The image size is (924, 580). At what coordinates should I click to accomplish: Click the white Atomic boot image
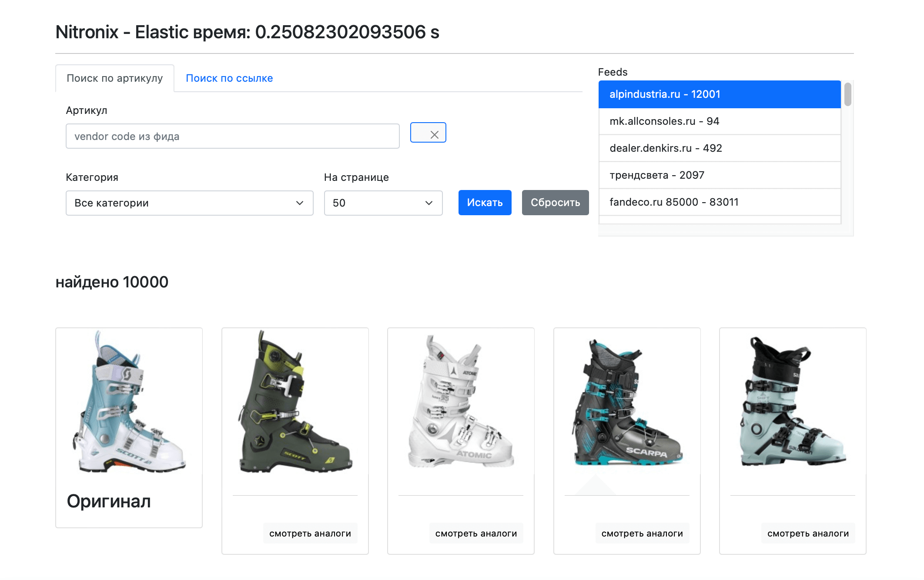tap(461, 401)
